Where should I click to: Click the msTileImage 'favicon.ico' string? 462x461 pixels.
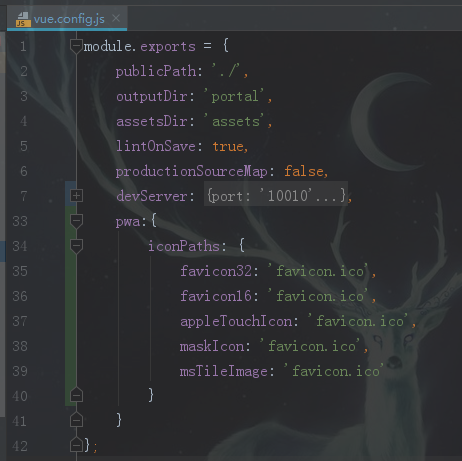tap(334, 371)
